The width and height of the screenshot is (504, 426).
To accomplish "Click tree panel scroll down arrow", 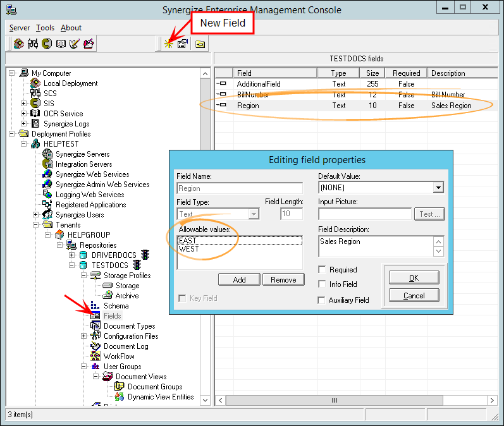I will tap(205, 400).
